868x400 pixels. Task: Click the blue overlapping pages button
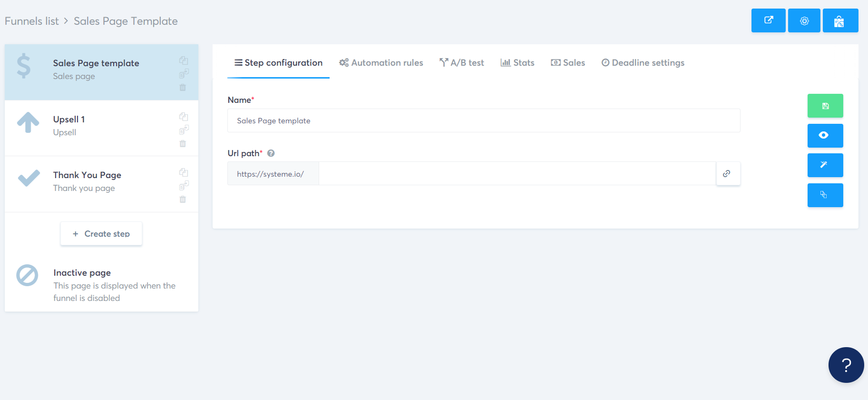coord(825,195)
